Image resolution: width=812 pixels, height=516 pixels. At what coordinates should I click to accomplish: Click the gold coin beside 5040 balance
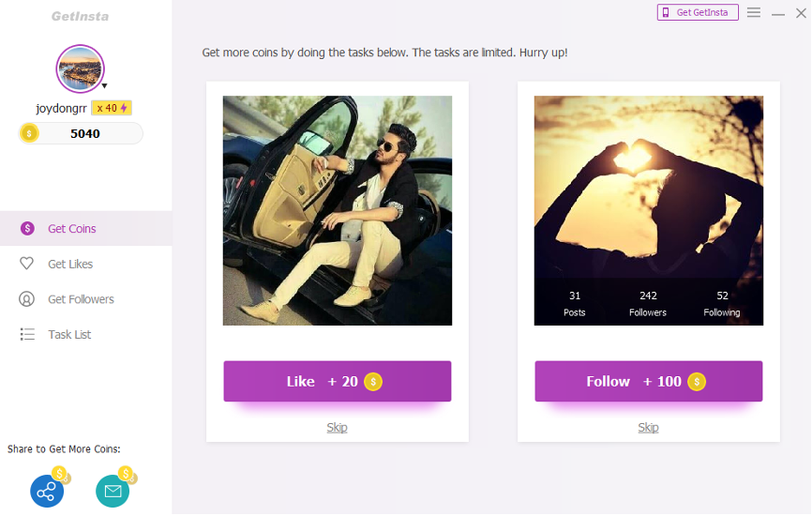(29, 133)
